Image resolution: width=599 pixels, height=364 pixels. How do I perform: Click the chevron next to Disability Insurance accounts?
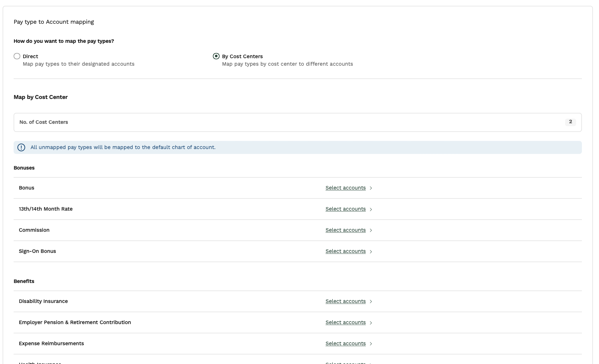[x=371, y=302]
